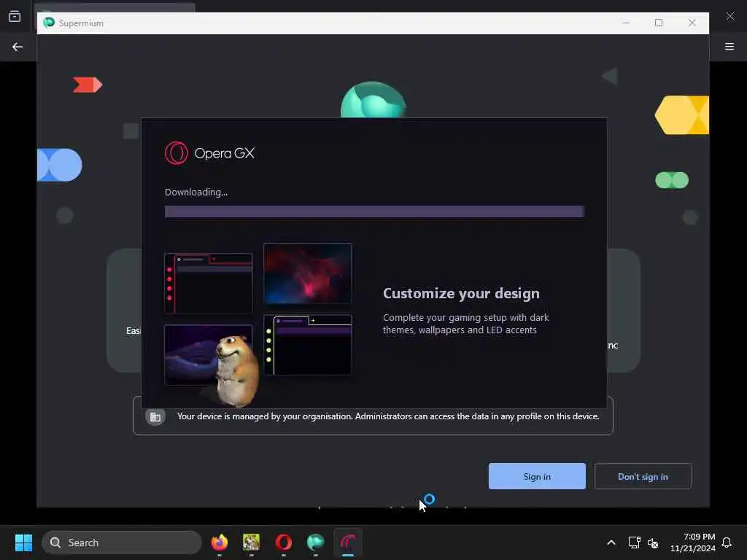Switch to Supermium in the taskbar

click(315, 542)
